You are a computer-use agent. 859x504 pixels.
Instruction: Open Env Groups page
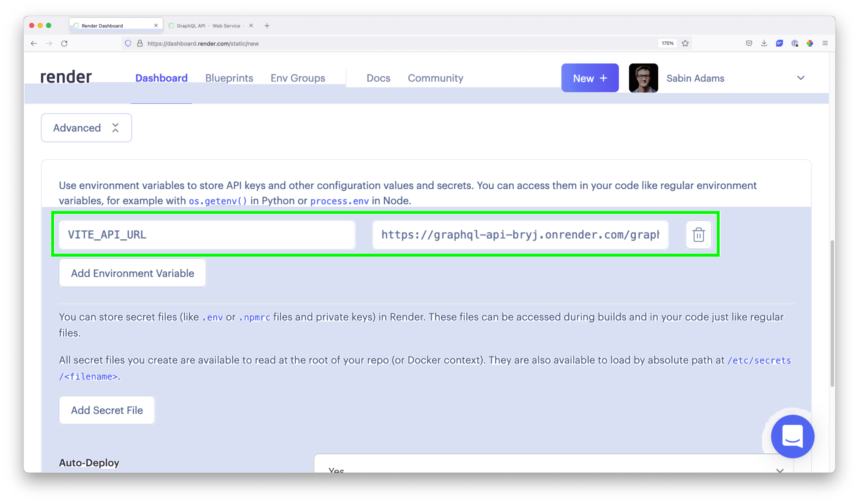[298, 78]
